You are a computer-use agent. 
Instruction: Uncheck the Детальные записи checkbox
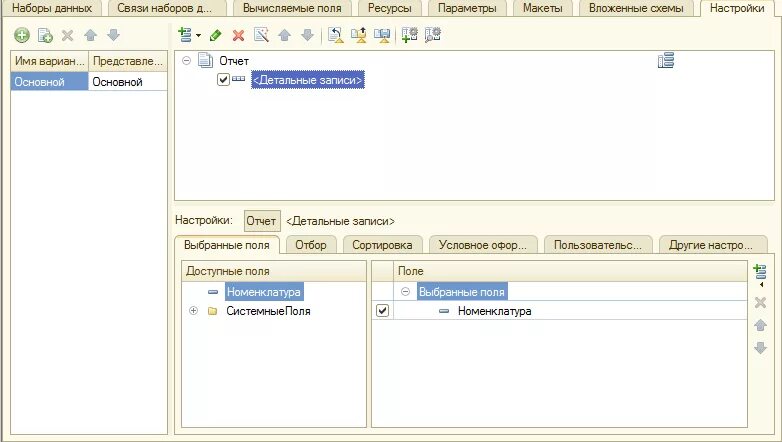[x=223, y=79]
